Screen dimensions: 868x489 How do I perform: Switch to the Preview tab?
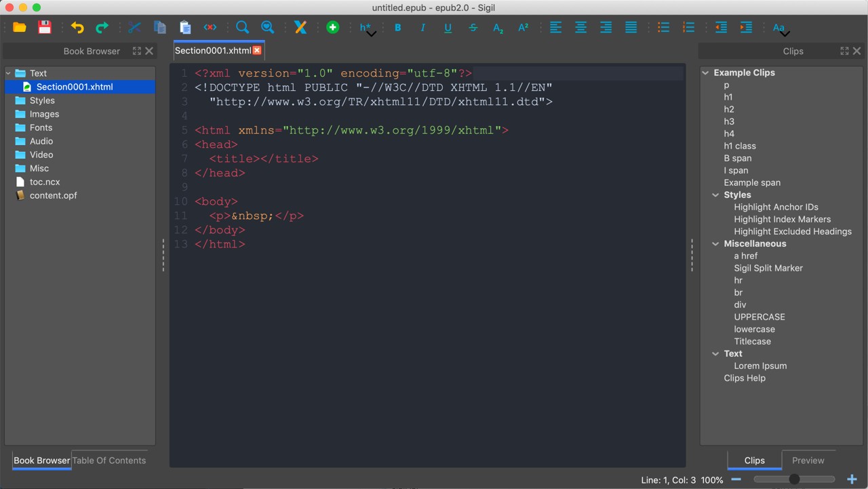point(808,460)
